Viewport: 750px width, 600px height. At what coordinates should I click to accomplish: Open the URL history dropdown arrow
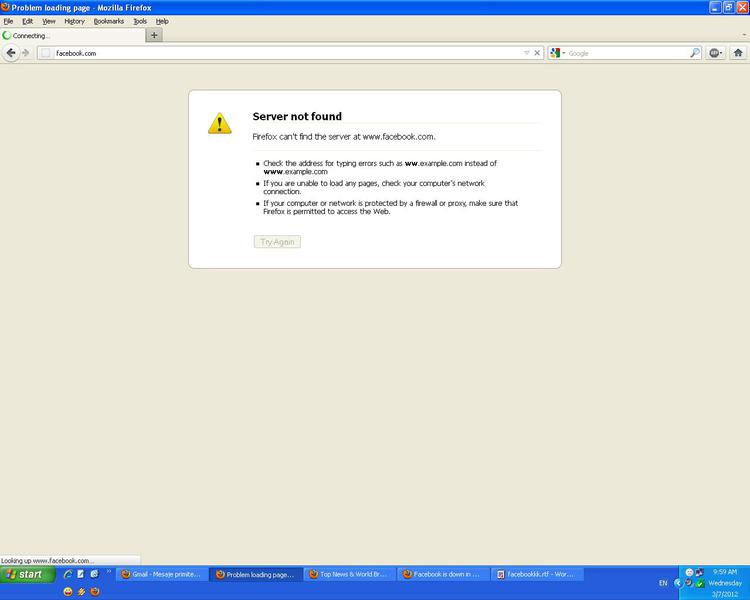tap(526, 53)
